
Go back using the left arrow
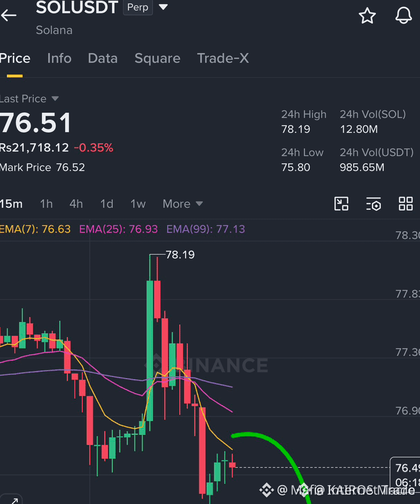(x=9, y=15)
